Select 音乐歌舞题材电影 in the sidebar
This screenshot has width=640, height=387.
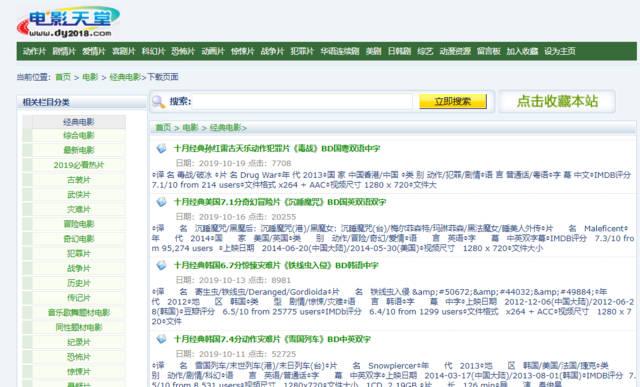pos(79,313)
